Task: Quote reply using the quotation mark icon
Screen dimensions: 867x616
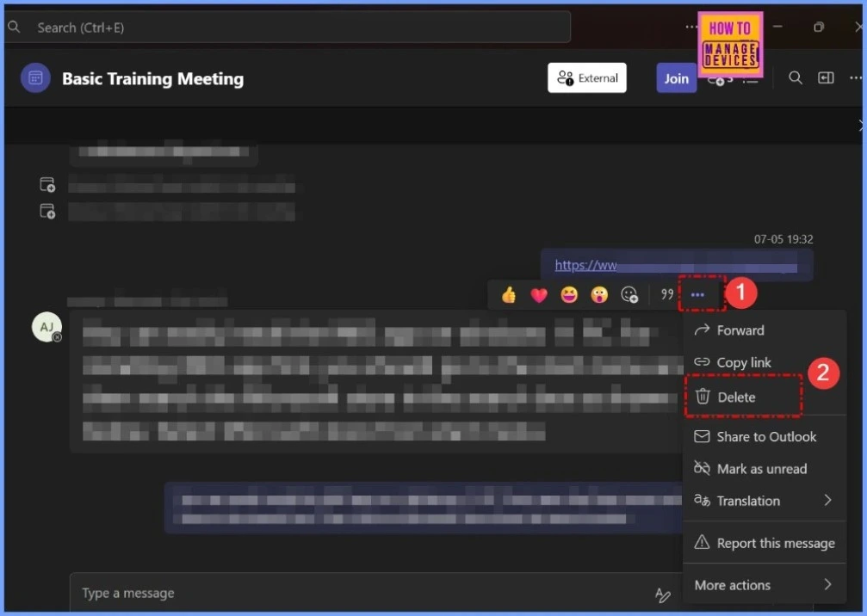Action: tap(667, 294)
